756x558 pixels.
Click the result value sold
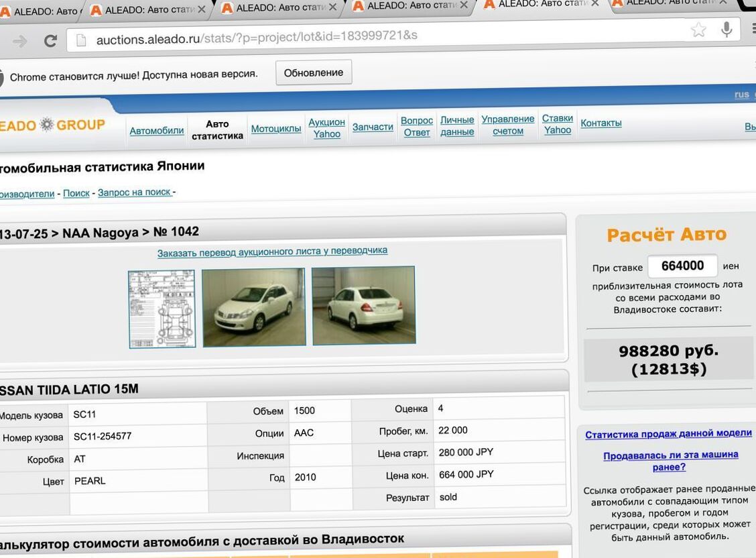[x=448, y=497]
